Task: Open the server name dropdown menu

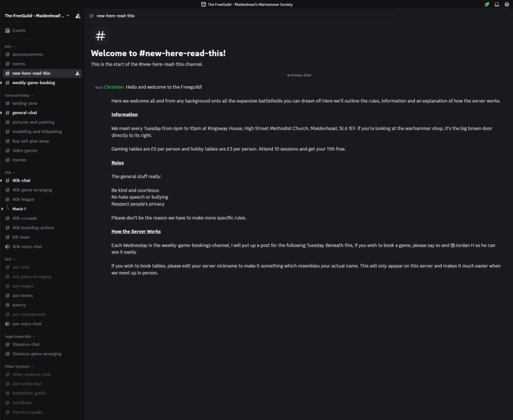Action: pos(38,16)
